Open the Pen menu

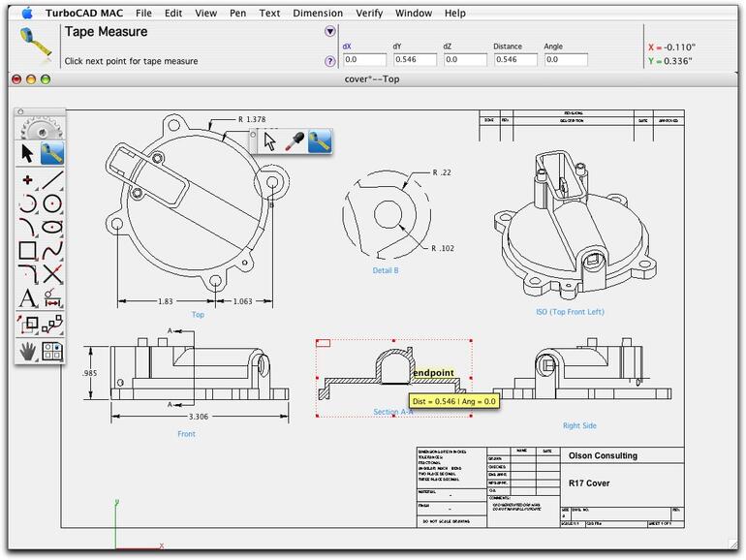(x=237, y=14)
